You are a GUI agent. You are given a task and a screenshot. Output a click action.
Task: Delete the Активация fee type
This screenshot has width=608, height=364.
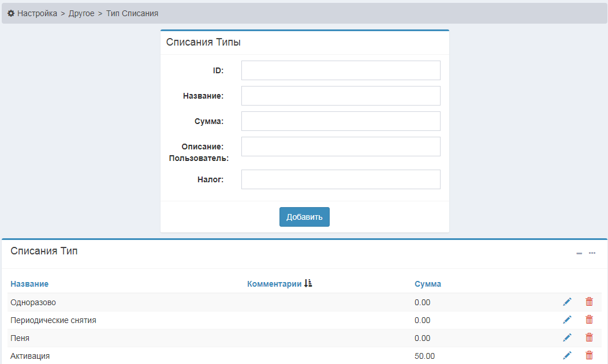tap(589, 355)
